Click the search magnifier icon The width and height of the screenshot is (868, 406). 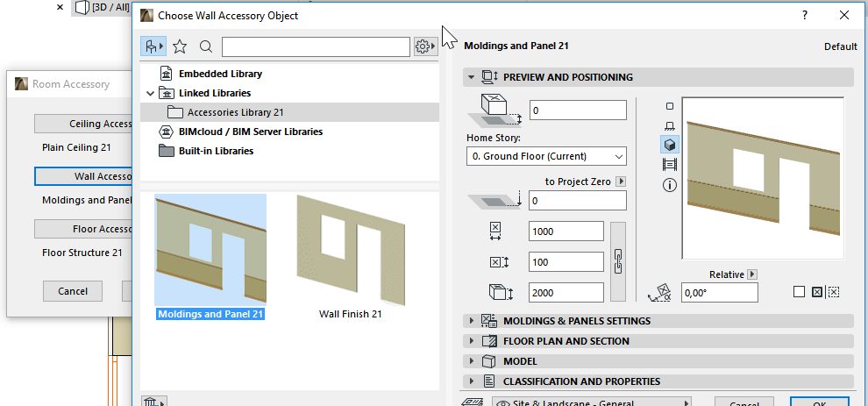(x=205, y=46)
